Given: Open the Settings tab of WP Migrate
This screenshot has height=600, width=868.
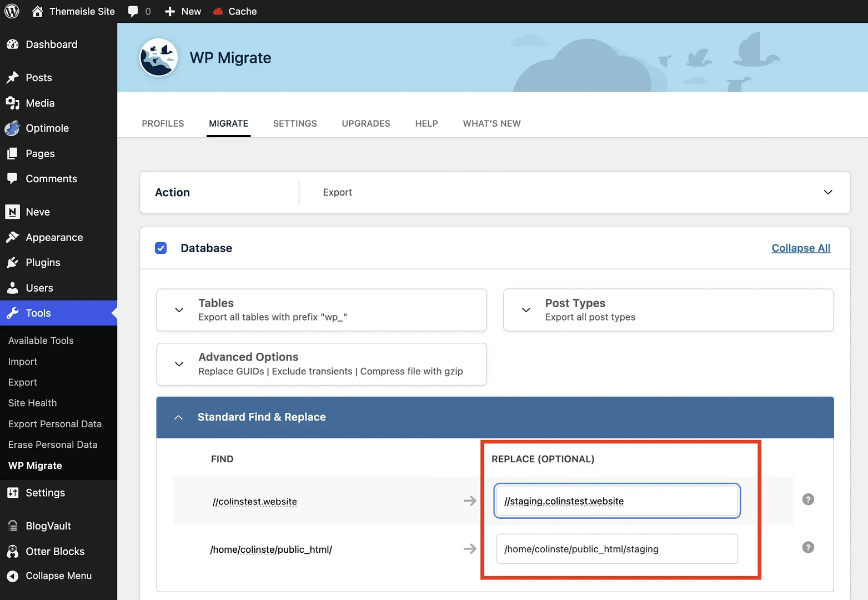Looking at the screenshot, I should tap(295, 123).
